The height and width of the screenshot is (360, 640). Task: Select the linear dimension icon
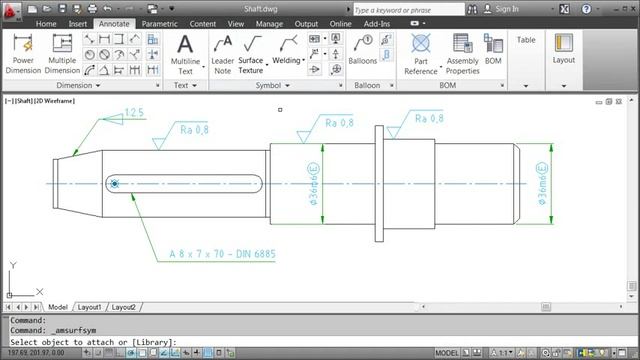click(x=104, y=39)
